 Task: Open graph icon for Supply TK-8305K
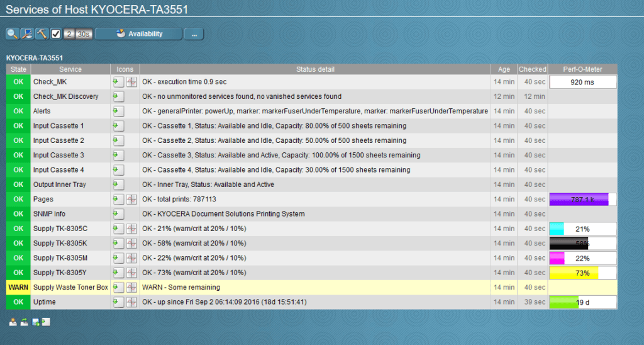[x=131, y=244]
